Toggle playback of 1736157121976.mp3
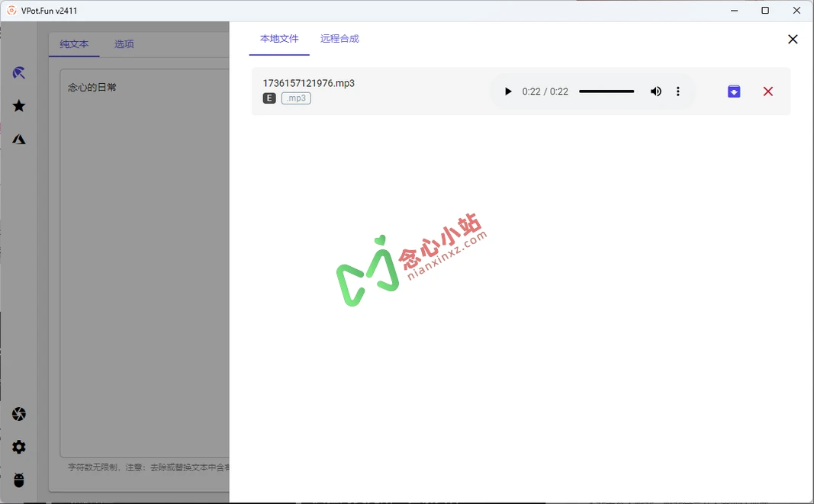Viewport: 814px width, 504px height. click(x=508, y=91)
